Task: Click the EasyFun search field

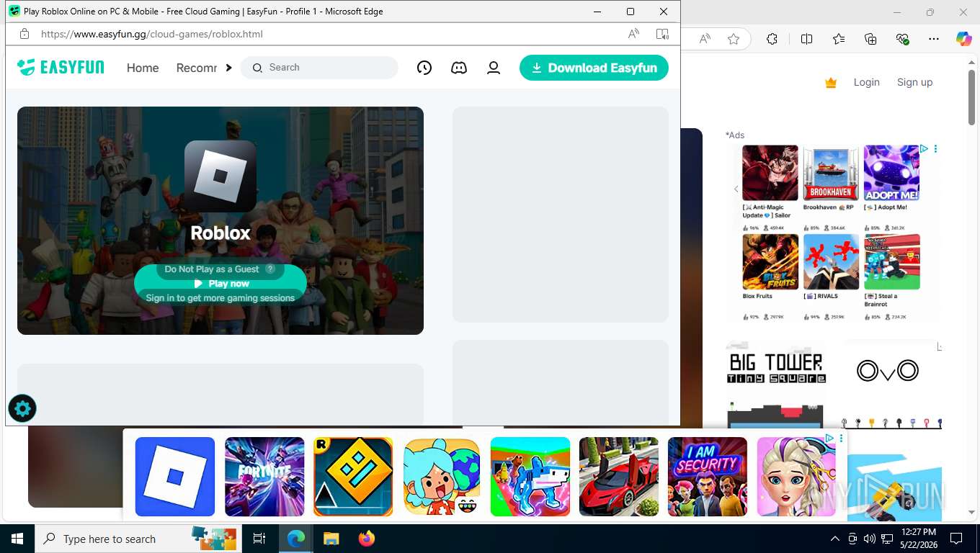Action: click(x=319, y=68)
